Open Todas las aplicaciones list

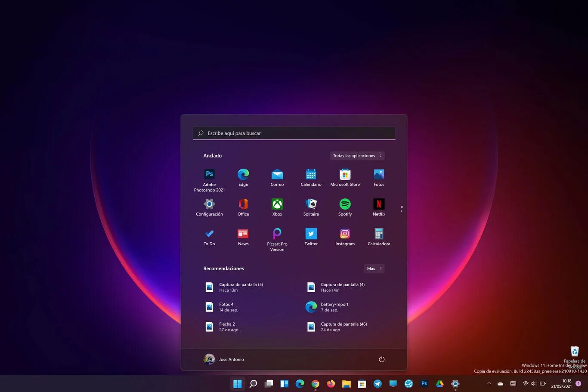tap(357, 156)
